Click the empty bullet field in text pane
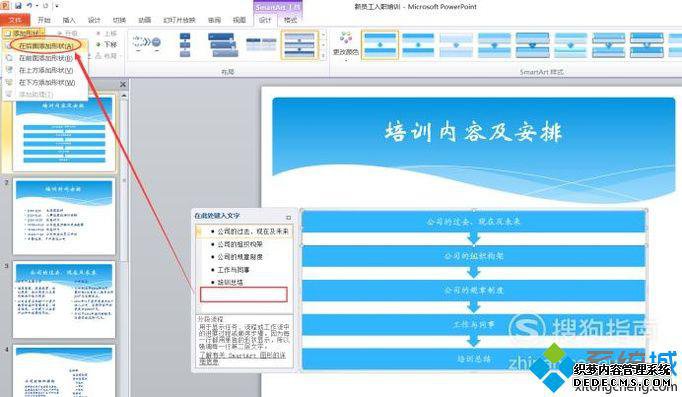The height and width of the screenshot is (397, 682). pos(244,294)
